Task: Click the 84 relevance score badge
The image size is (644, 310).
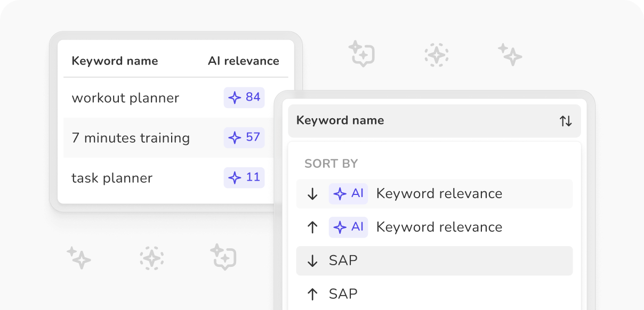Action: point(244,97)
